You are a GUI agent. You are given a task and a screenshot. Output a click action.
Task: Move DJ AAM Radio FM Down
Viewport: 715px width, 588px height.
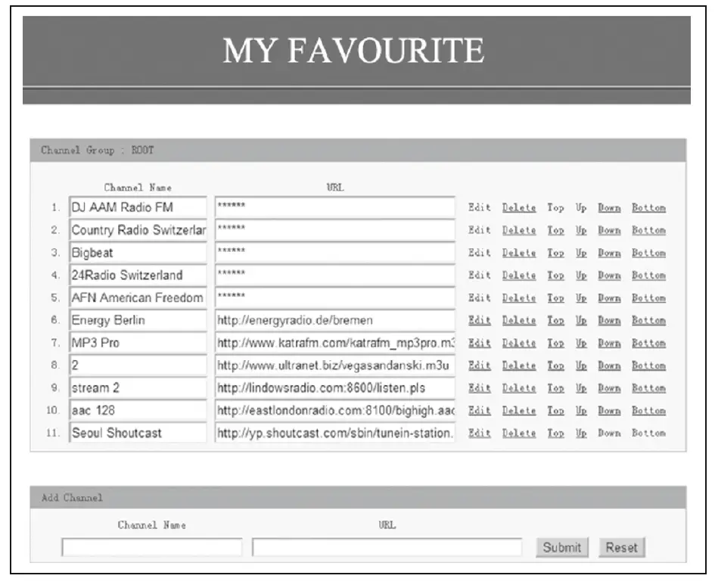pos(609,207)
